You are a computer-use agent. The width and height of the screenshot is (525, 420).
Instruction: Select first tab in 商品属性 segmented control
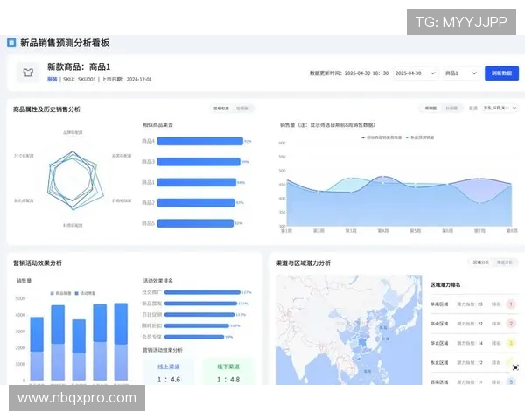pos(221,108)
